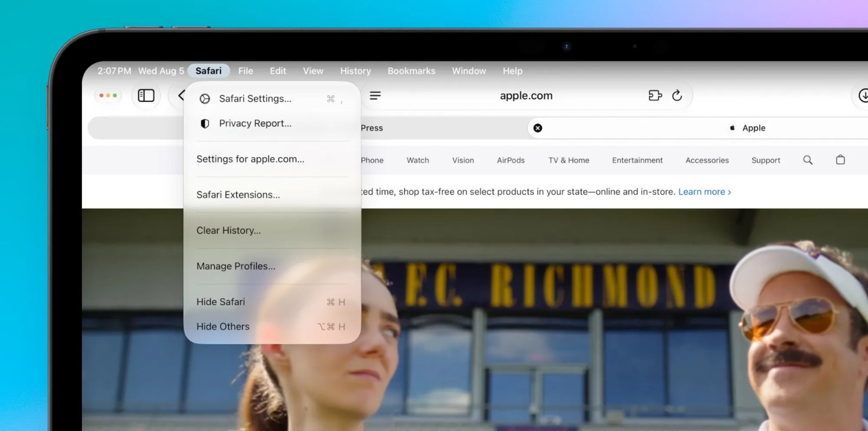Open the extensions icon beside reload
The image size is (868, 431).
655,95
